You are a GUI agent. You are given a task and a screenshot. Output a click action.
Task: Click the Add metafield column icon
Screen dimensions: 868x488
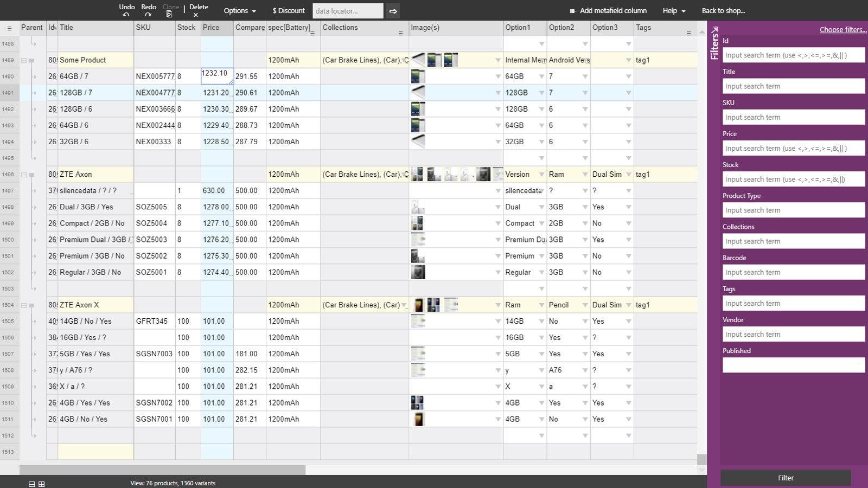tap(573, 10)
